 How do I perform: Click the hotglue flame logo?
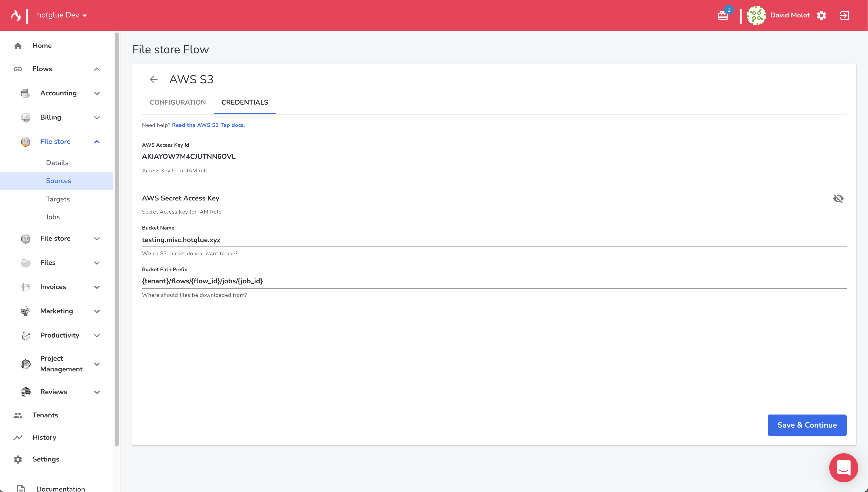16,15
